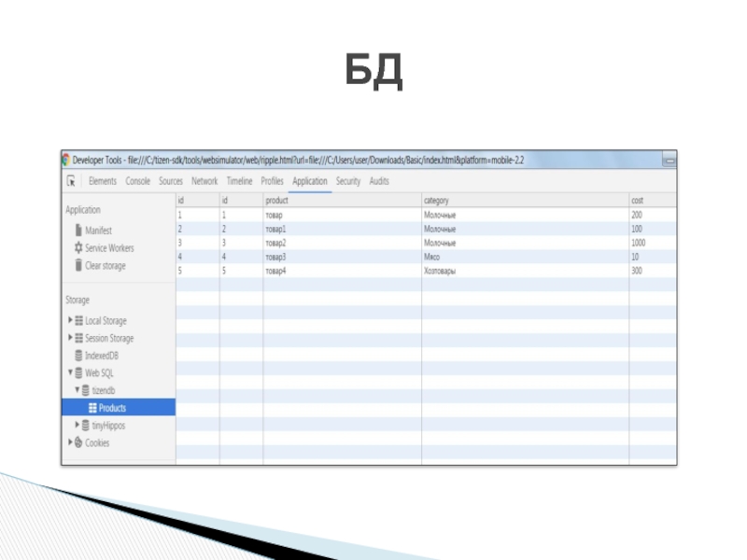Minimize the Developer Tools window
The height and width of the screenshot is (560, 747).
coord(669,160)
